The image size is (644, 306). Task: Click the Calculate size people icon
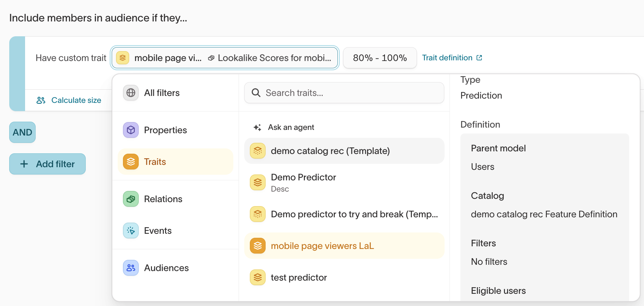[x=41, y=100]
